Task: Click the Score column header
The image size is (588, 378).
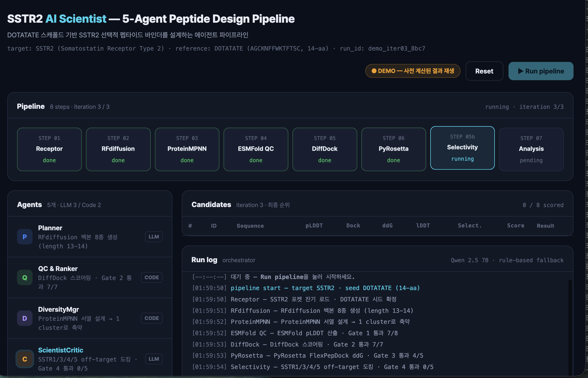Action: point(515,226)
